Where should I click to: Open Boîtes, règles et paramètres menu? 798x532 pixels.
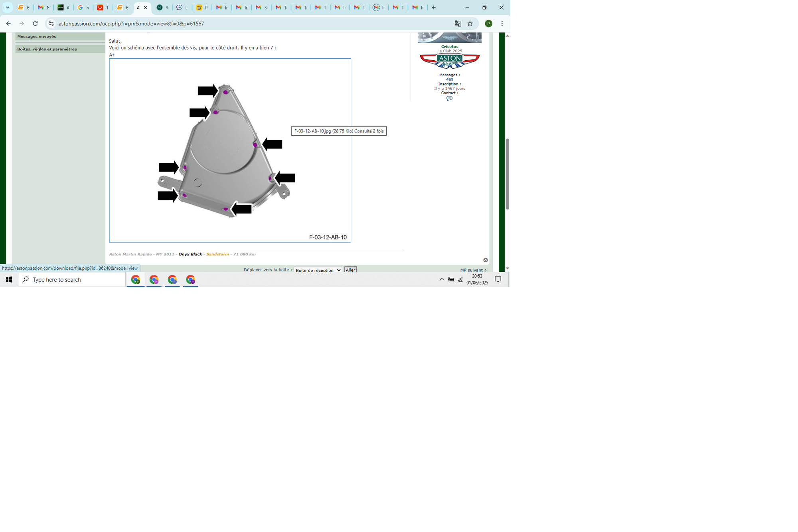[x=47, y=49]
